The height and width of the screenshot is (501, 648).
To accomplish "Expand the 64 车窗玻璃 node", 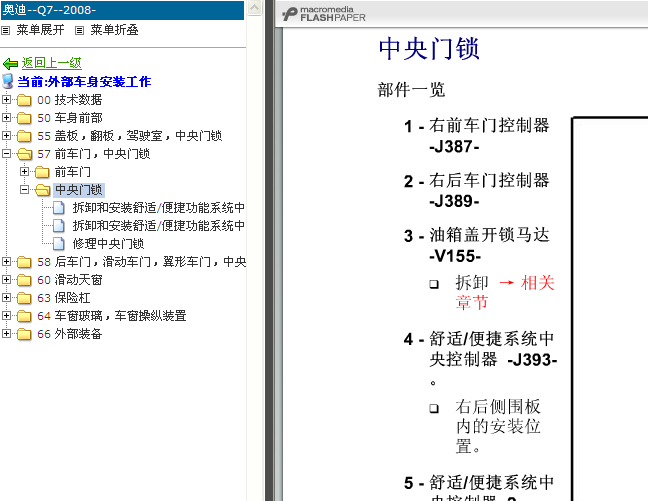I will 6,316.
